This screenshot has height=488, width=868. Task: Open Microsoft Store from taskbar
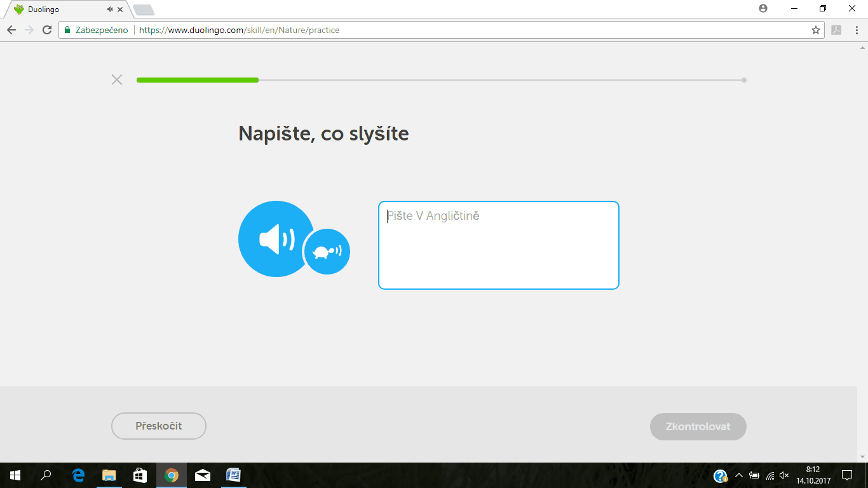point(140,475)
